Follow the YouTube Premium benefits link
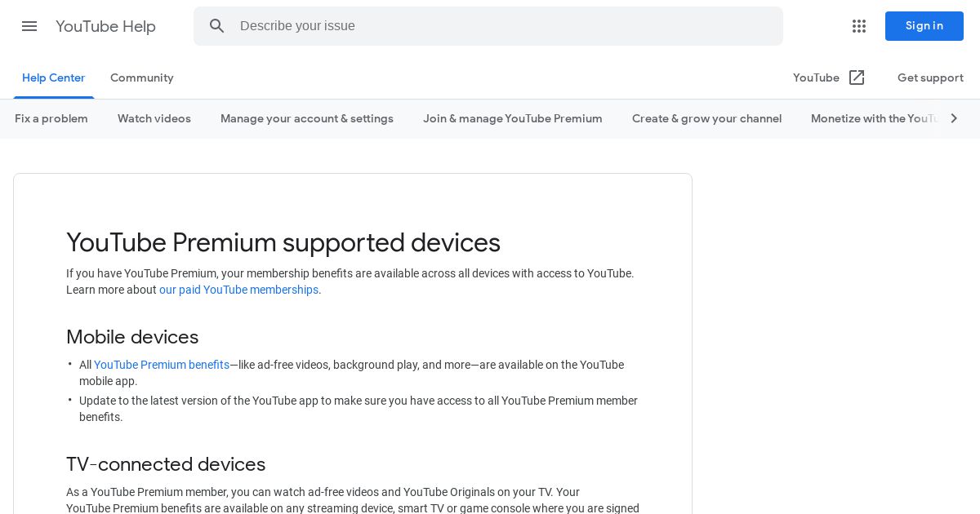Screen dimensions: 980x514 (x=162, y=365)
